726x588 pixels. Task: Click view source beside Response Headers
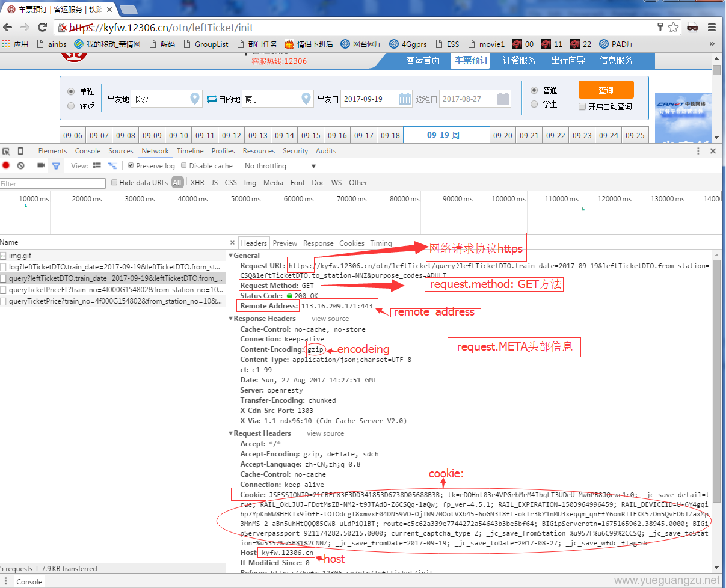point(330,319)
